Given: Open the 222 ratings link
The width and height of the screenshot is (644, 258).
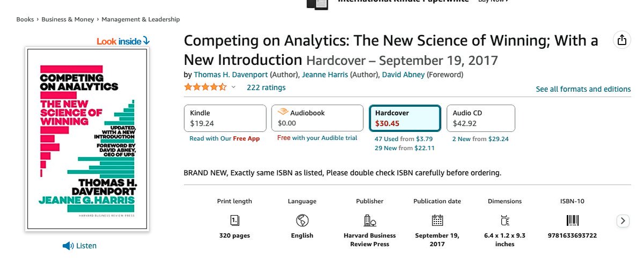Looking at the screenshot, I should coord(266,87).
